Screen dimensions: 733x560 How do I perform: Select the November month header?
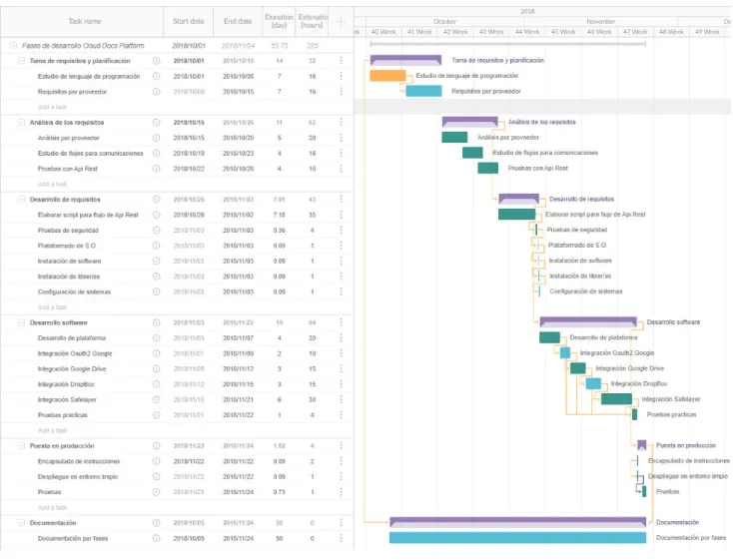601,22
